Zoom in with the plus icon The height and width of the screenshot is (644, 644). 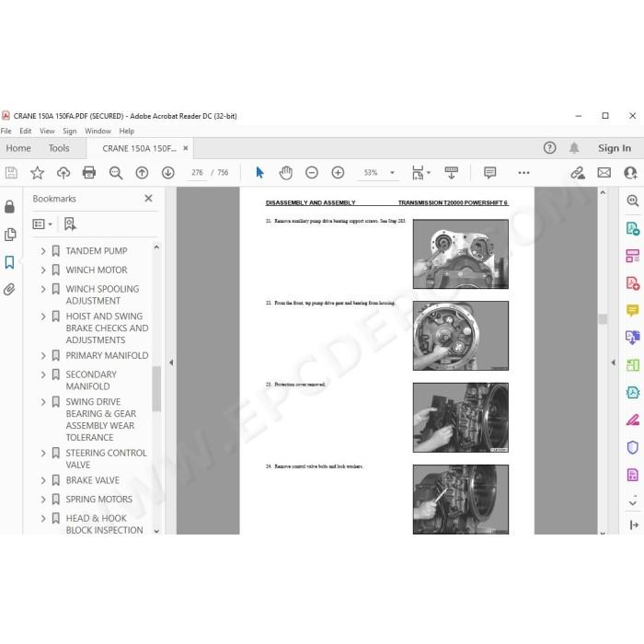coord(338,173)
